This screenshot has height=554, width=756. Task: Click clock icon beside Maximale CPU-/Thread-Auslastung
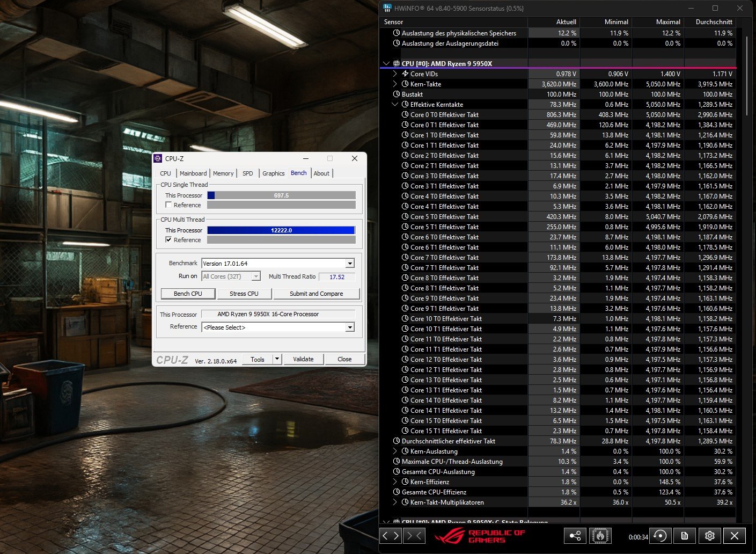tap(397, 461)
